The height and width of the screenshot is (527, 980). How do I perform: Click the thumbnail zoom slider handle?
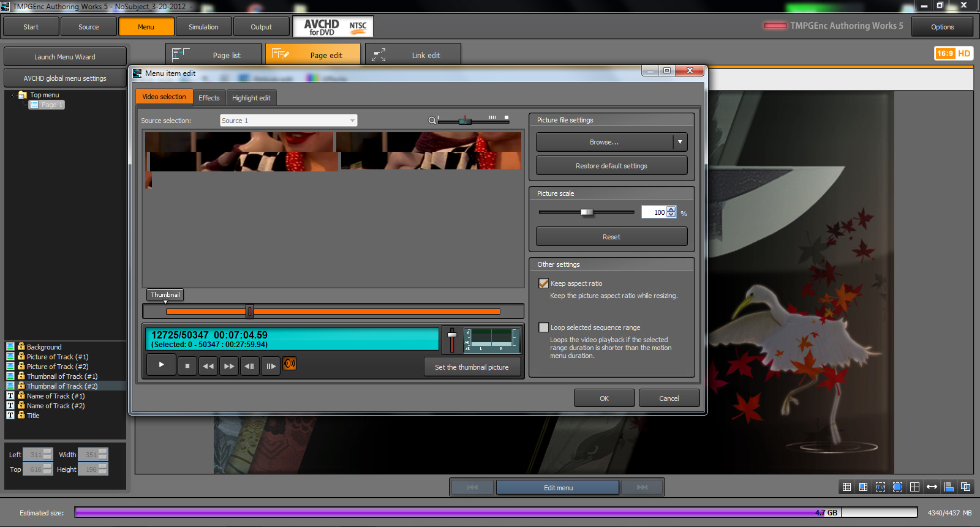pyautogui.click(x=466, y=121)
